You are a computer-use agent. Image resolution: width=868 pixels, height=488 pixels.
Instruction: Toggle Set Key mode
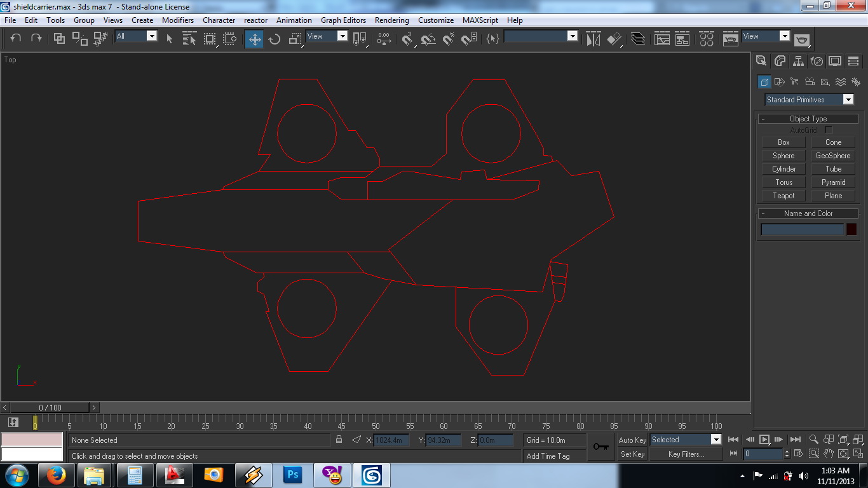tap(632, 454)
